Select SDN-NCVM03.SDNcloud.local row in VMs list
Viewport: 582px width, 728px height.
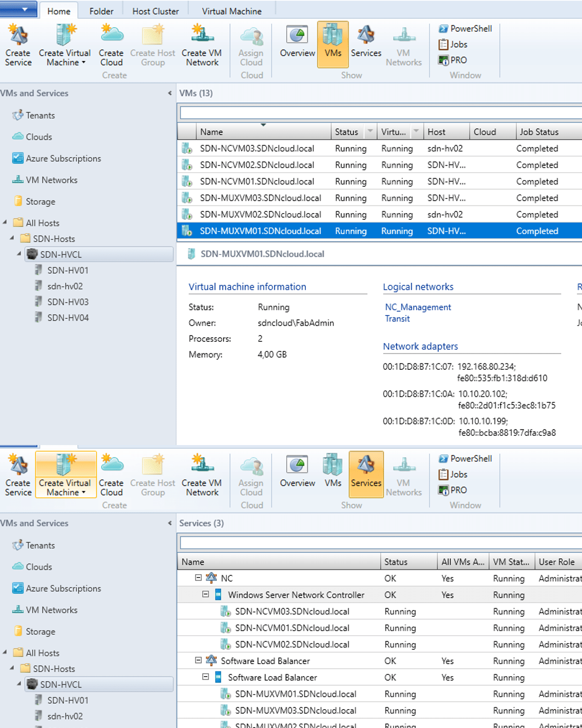coord(379,148)
